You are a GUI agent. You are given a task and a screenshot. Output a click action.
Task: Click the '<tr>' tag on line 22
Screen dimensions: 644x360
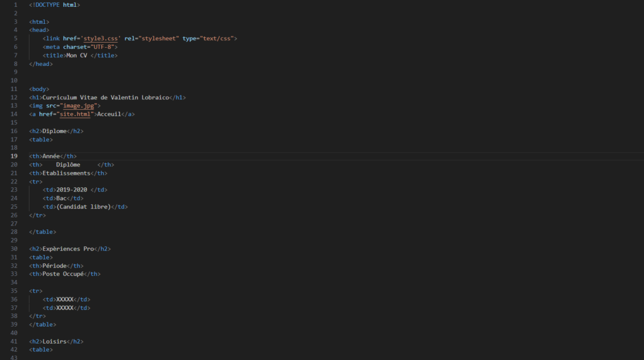tap(36, 182)
